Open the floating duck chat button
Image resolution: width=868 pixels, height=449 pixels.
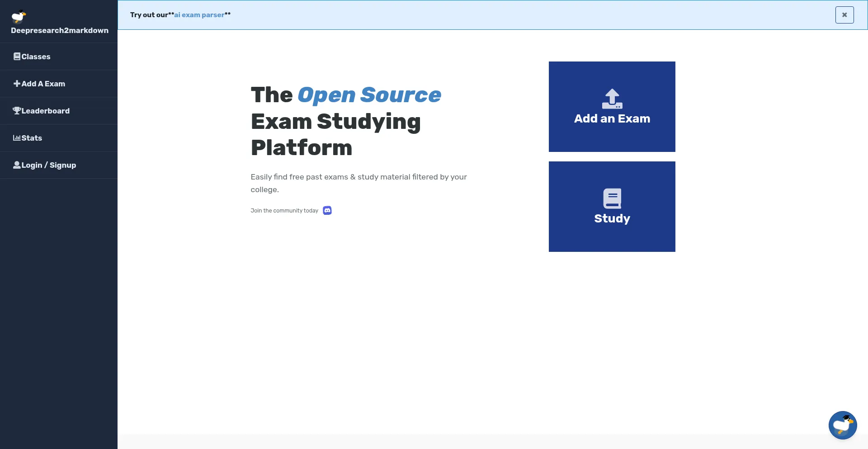click(842, 425)
